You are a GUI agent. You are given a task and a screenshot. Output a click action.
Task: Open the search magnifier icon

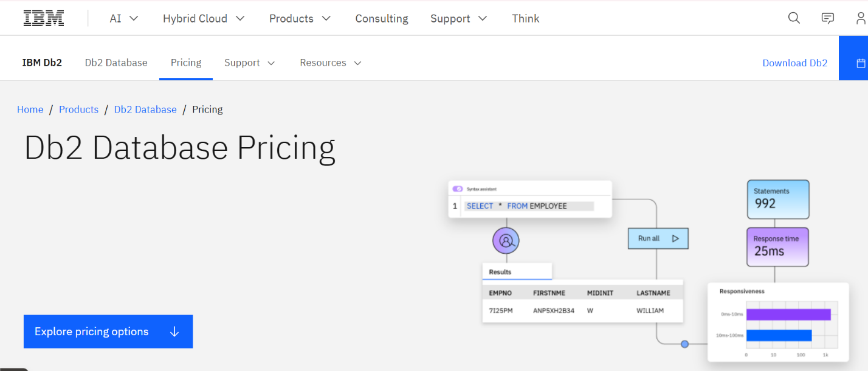click(x=794, y=18)
